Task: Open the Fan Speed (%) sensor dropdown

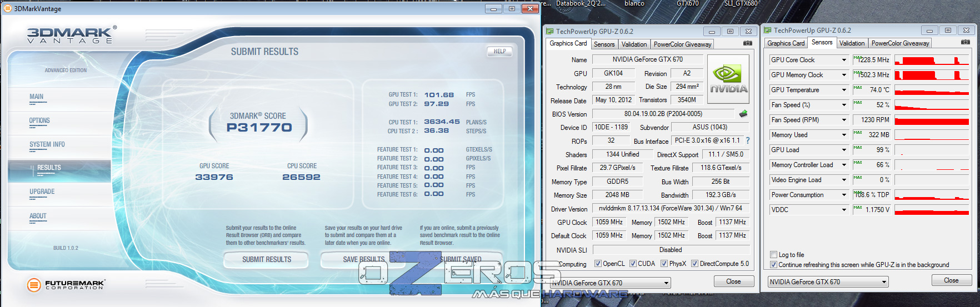Action: (844, 105)
